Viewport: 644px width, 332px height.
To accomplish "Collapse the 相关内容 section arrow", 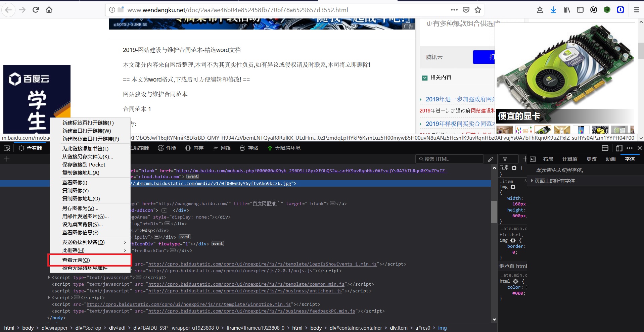I will point(424,78).
